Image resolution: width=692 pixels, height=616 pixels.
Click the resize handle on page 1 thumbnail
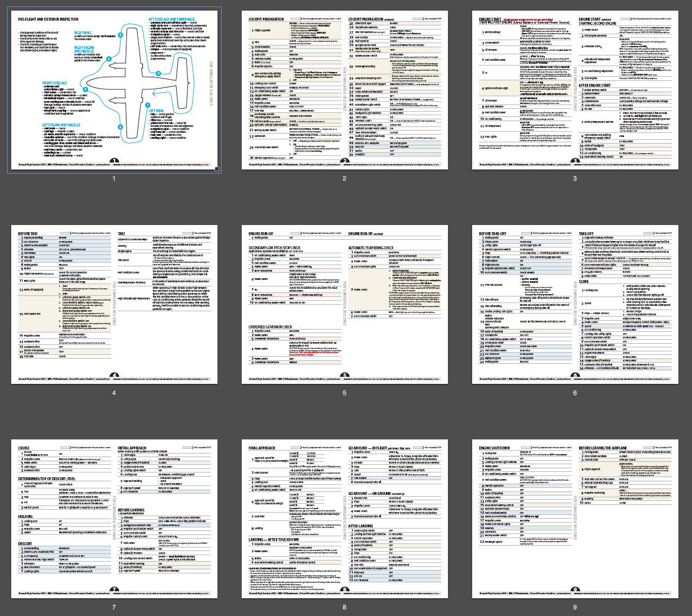click(217, 169)
